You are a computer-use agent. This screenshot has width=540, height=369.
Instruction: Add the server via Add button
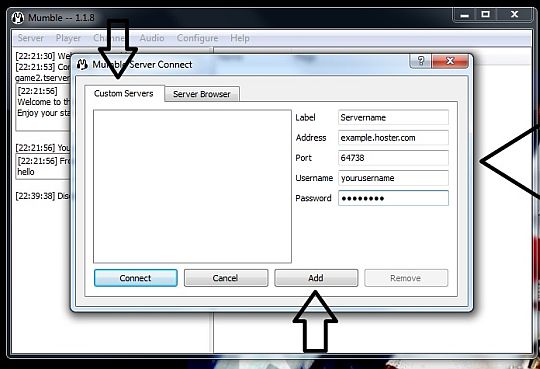316,278
